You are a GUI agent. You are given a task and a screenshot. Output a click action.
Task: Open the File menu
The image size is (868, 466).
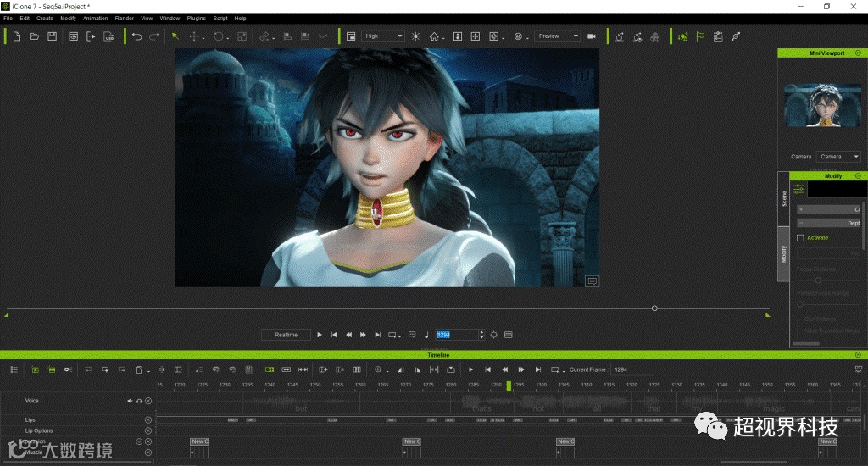(8, 19)
